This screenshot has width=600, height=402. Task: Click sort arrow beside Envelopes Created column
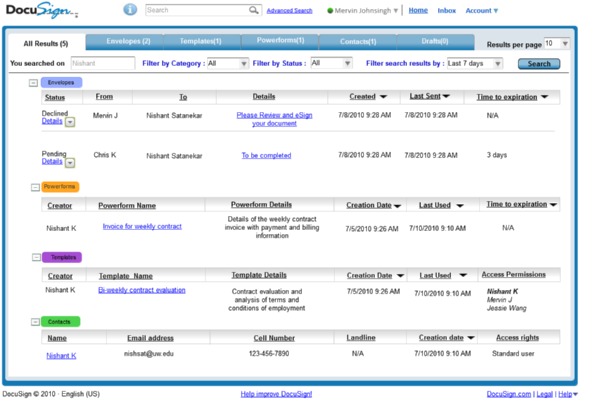pos(383,98)
